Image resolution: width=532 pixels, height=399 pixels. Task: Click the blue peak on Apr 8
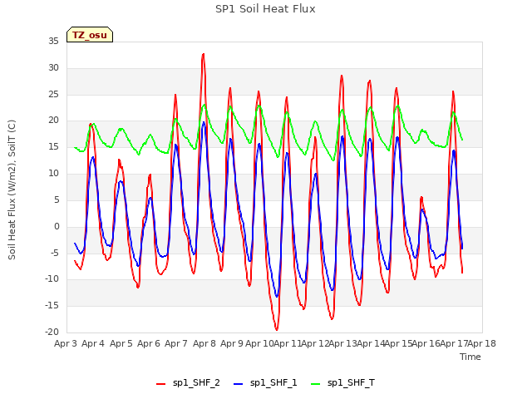(x=204, y=122)
